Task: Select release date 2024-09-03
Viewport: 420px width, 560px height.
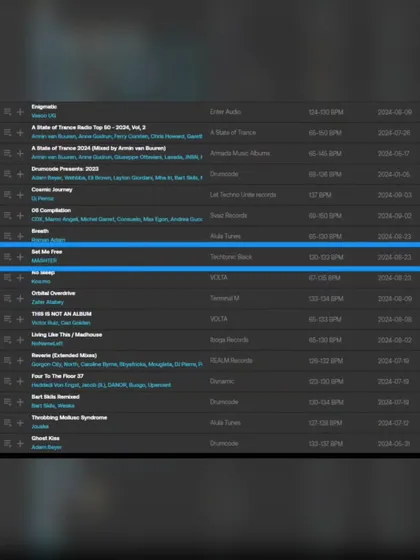Action: pyautogui.click(x=395, y=195)
